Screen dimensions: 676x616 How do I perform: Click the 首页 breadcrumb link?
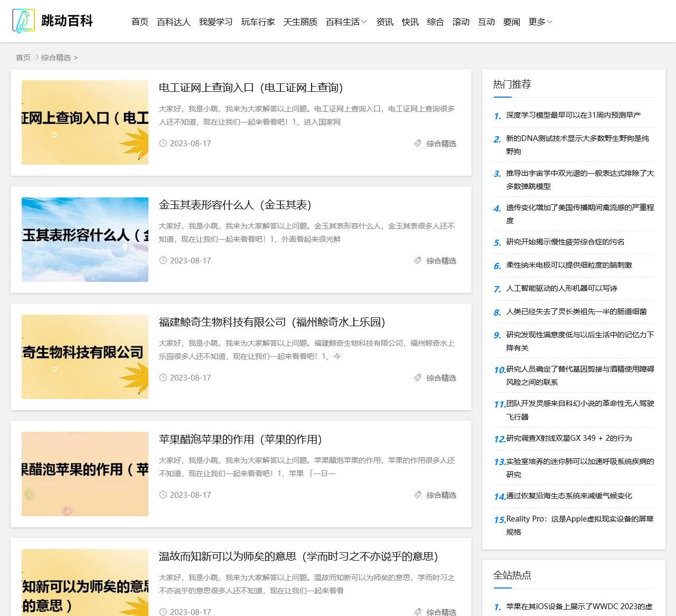pyautogui.click(x=23, y=58)
